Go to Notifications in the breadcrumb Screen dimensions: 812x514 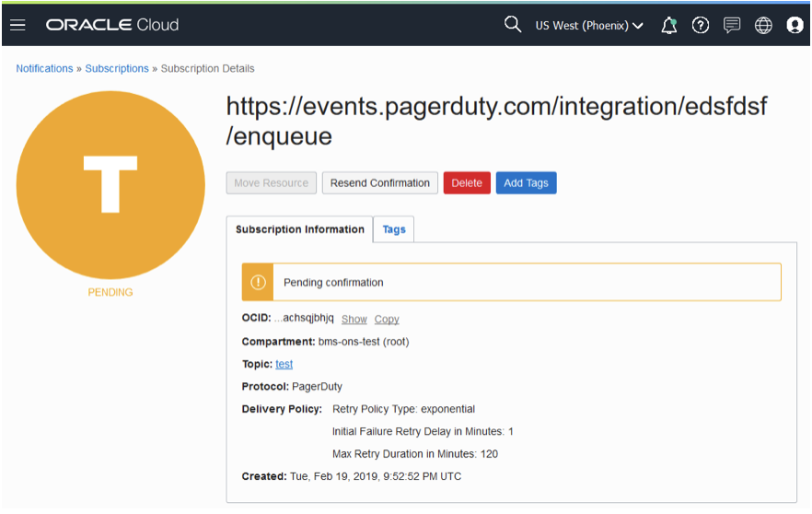pyautogui.click(x=44, y=69)
